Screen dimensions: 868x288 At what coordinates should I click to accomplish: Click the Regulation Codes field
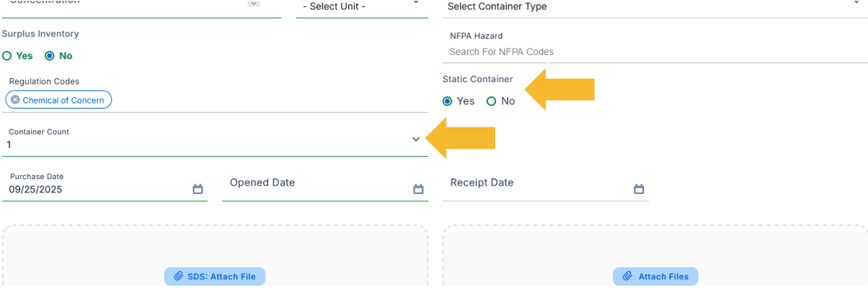point(215,94)
